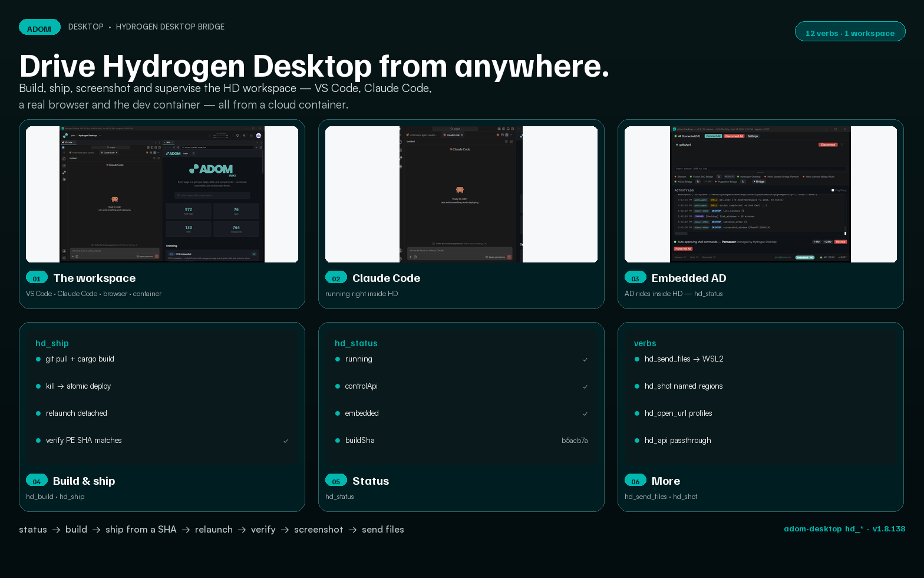Viewport: 924px width, 578px height.
Task: Click the send files step in the footer
Action: tap(383, 530)
